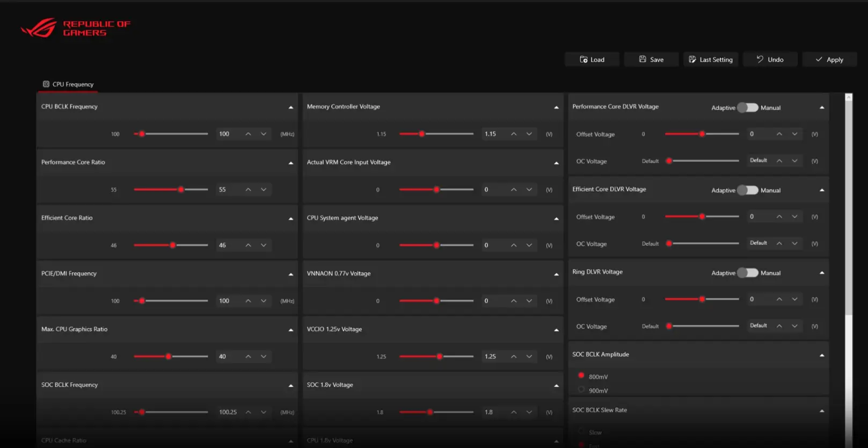
Task: Click the Undo arrow icon
Action: (x=760, y=60)
